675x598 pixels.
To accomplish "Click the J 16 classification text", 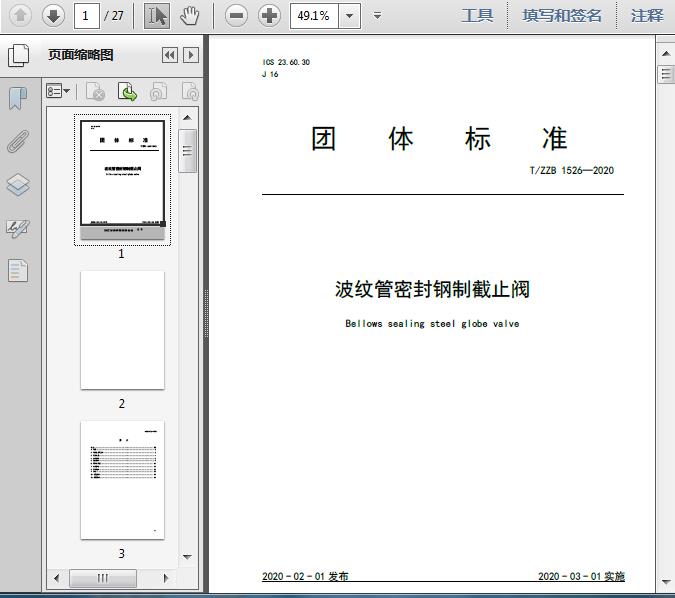I will [x=270, y=74].
